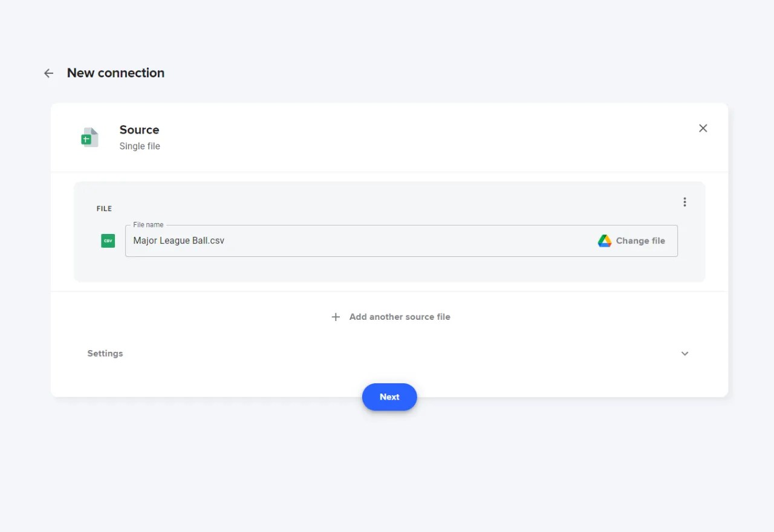Select the Major League Ball.csv filename text
The image size is (774, 532).
[179, 240]
